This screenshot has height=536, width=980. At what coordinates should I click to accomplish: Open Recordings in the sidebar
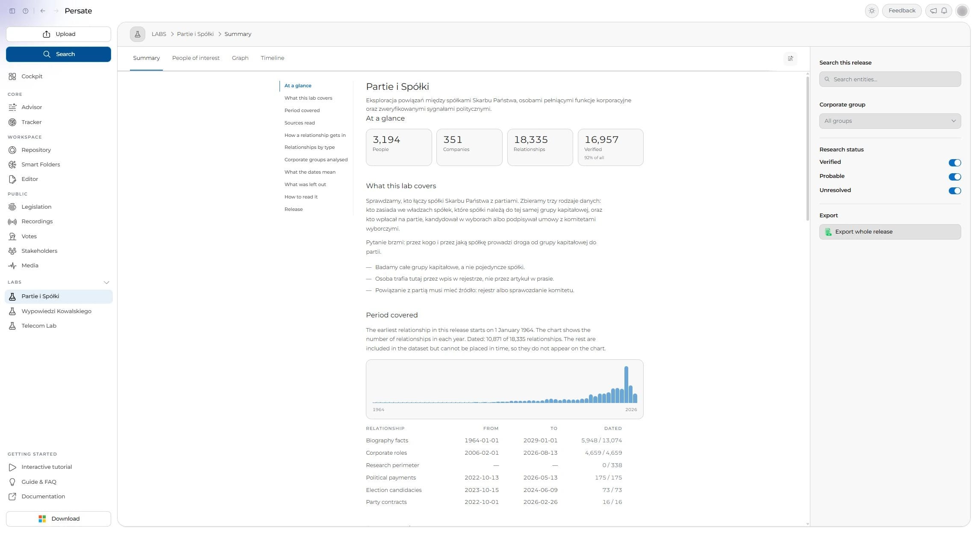59,222
